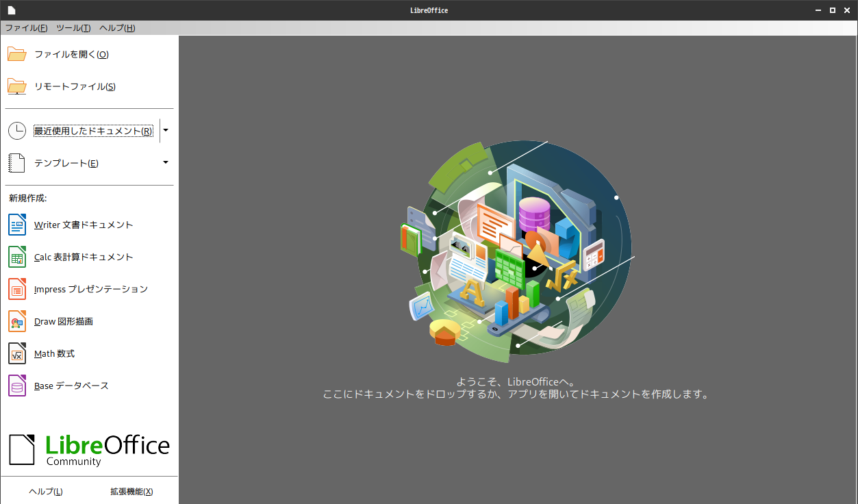Viewport: 858px width, 504px height.
Task: Click the Draw drawing icon
Action: click(17, 321)
